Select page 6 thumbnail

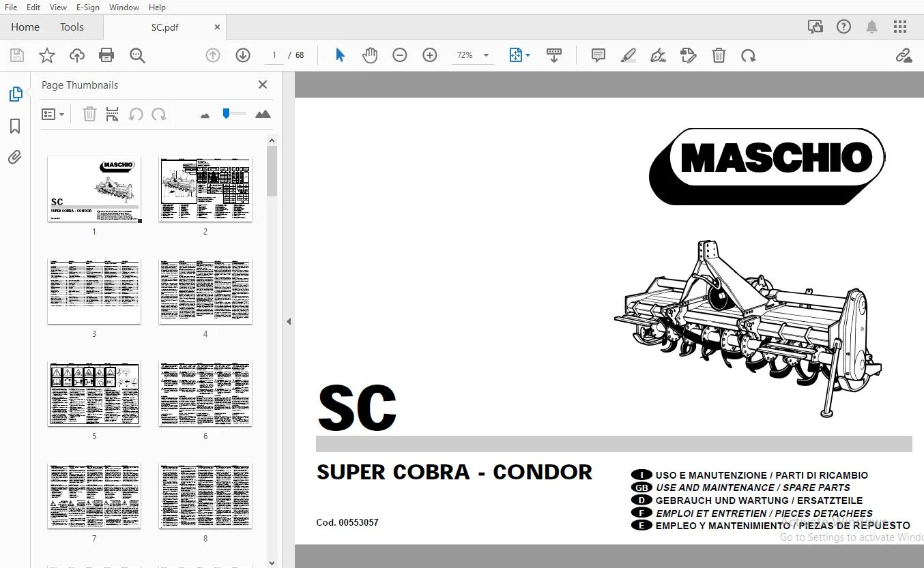point(205,393)
